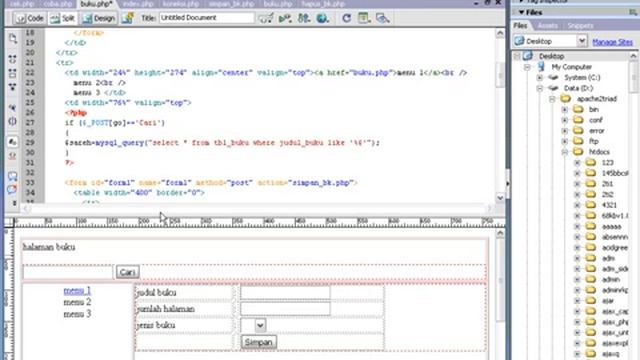Click the search text field beside Cari
640x360 pixels.
coord(68,272)
